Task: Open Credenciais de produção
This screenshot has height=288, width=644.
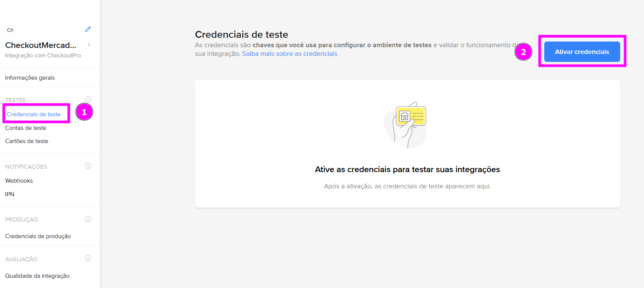Action: 38,236
